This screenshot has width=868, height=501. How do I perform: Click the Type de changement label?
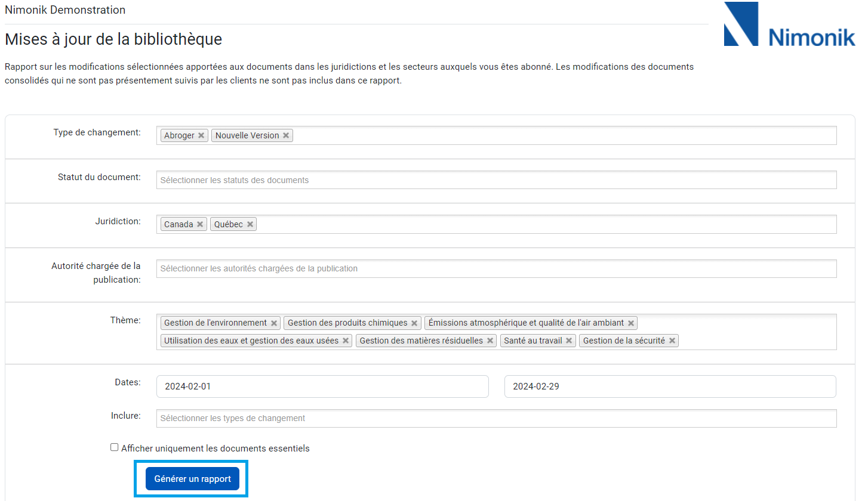pos(97,132)
